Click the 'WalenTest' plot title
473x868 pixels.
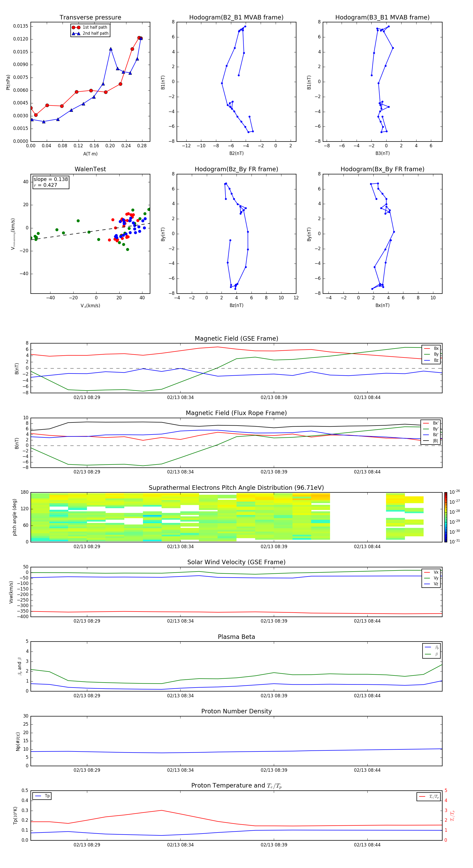[x=90, y=169]
